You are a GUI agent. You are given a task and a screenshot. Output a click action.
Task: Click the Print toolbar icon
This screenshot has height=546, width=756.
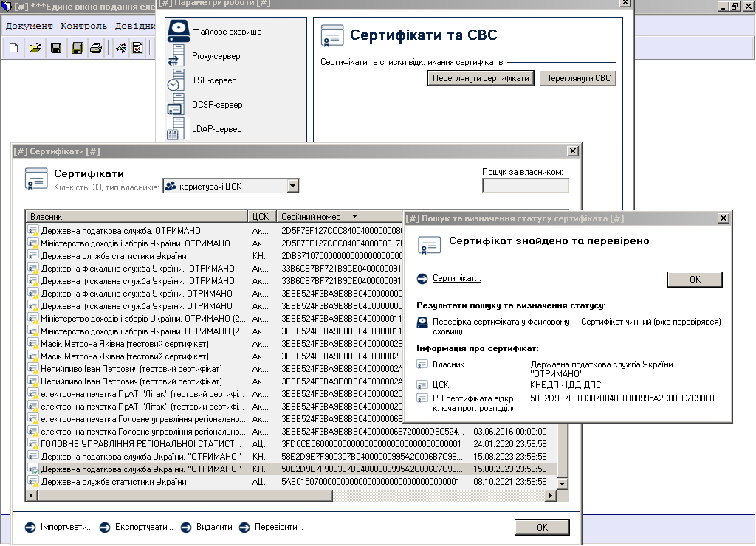[x=95, y=49]
